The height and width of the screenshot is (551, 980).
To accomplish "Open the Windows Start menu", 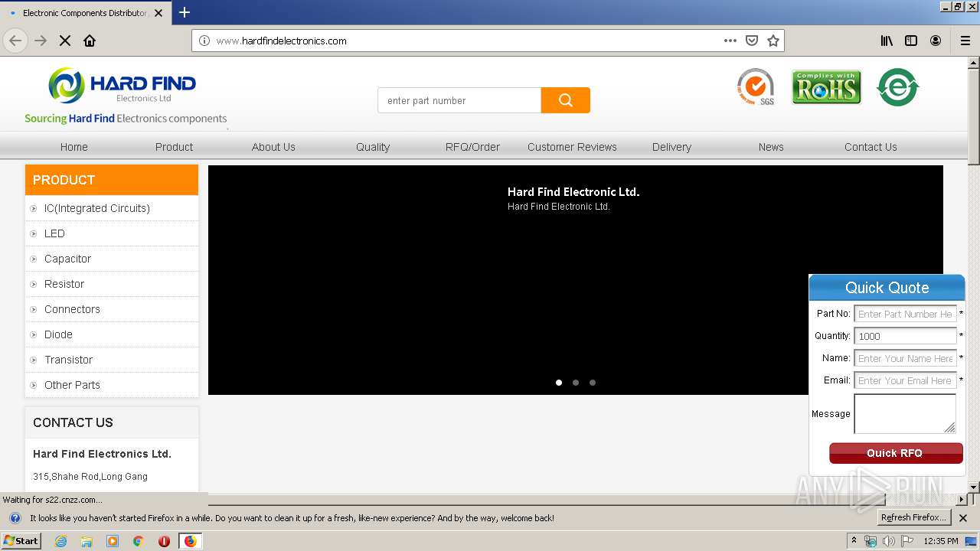I will click(21, 541).
